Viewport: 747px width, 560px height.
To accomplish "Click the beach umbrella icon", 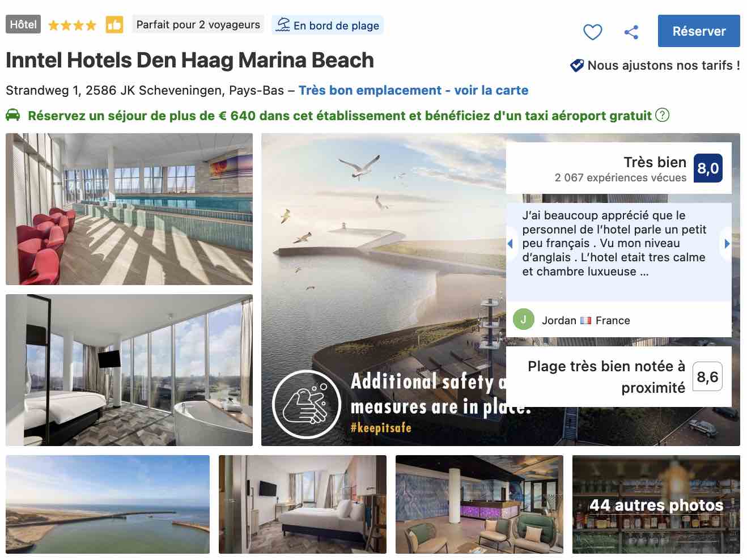I will pyautogui.click(x=283, y=25).
